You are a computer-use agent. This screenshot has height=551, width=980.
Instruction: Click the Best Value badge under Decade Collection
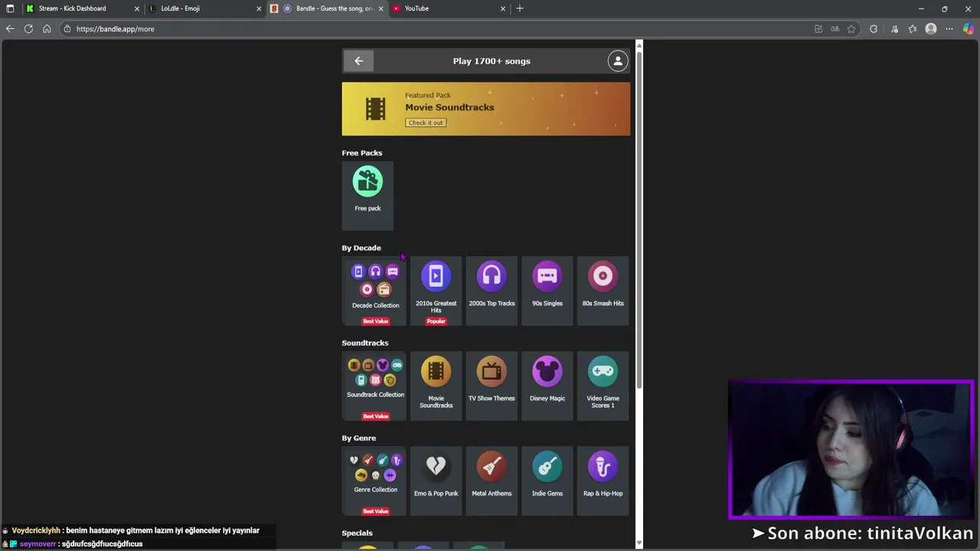click(375, 321)
